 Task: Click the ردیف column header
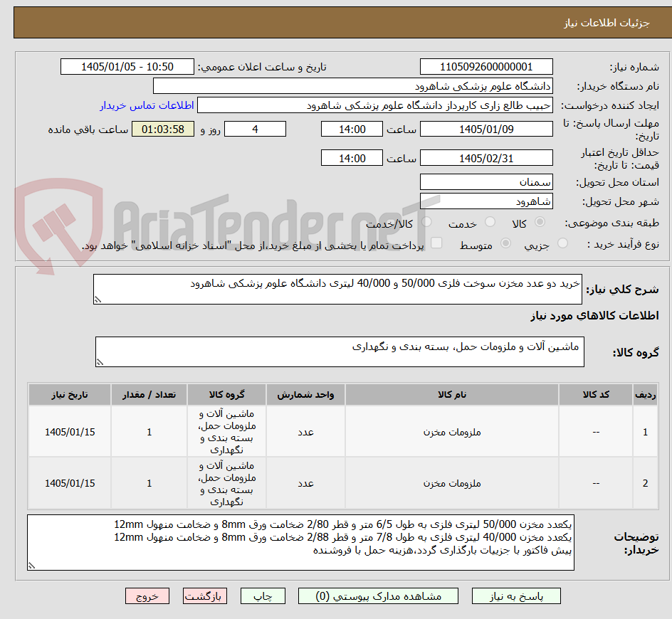[645, 395]
